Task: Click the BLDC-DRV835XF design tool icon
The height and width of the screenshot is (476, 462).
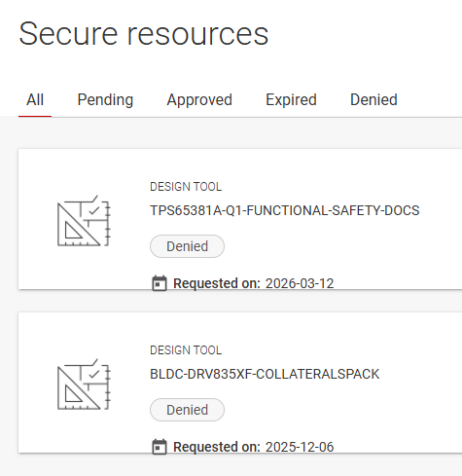Action: 84,384
